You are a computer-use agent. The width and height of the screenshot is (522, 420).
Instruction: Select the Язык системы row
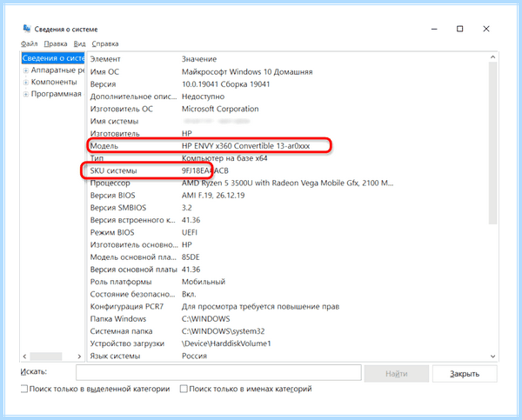(x=288, y=356)
